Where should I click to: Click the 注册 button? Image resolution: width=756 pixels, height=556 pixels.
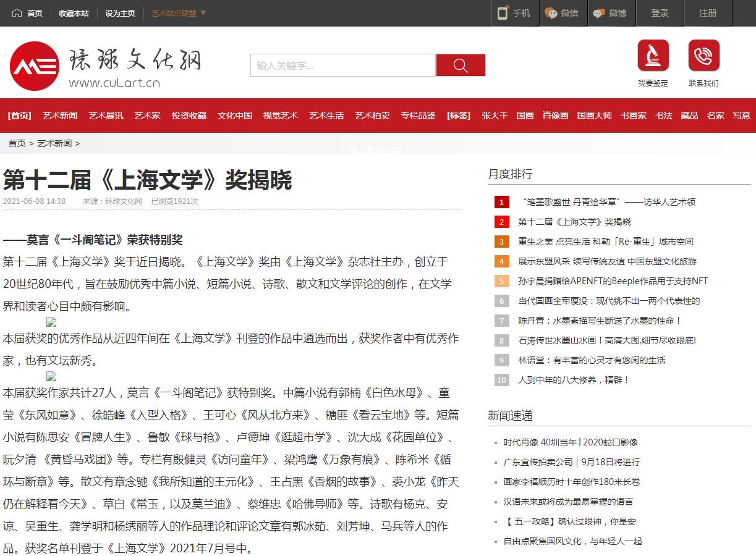(708, 13)
